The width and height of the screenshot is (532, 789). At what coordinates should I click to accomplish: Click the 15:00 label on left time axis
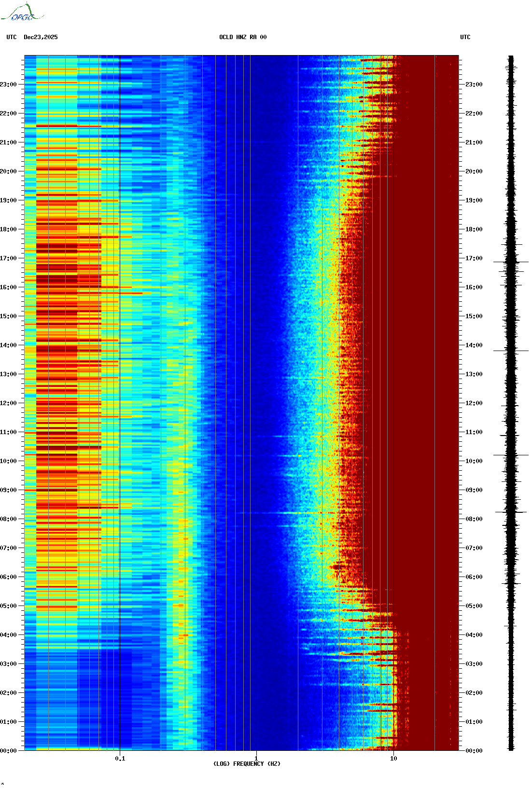point(8,316)
